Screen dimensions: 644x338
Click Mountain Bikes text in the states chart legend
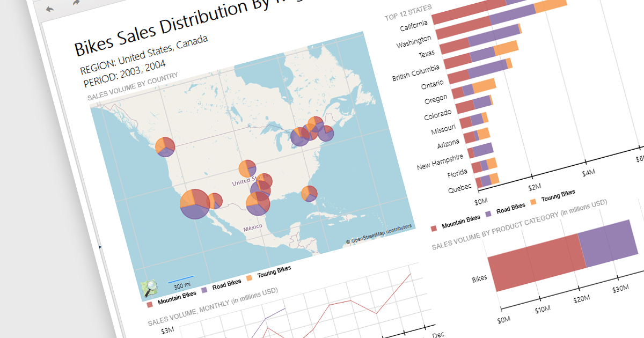(x=461, y=222)
